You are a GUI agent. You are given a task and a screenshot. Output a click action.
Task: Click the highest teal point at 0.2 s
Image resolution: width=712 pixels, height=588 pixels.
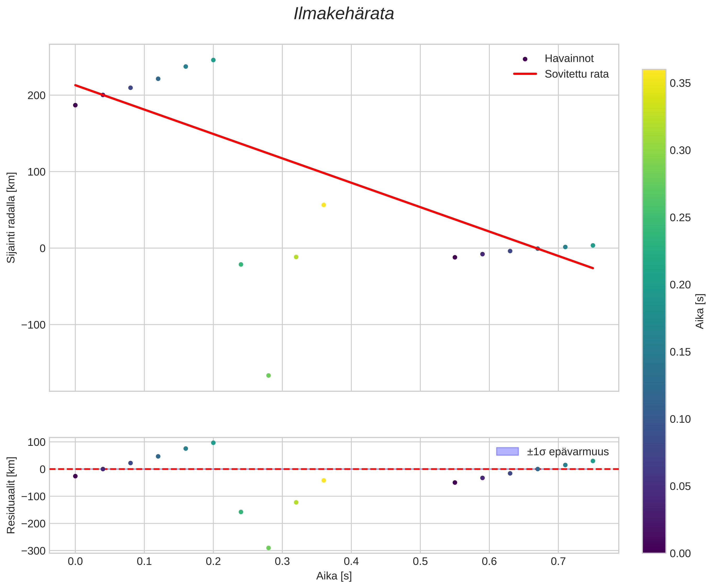213,60
